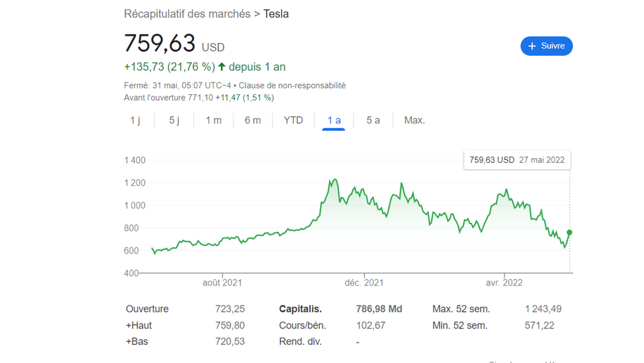Open Clause de non-responsabilité link

point(292,86)
